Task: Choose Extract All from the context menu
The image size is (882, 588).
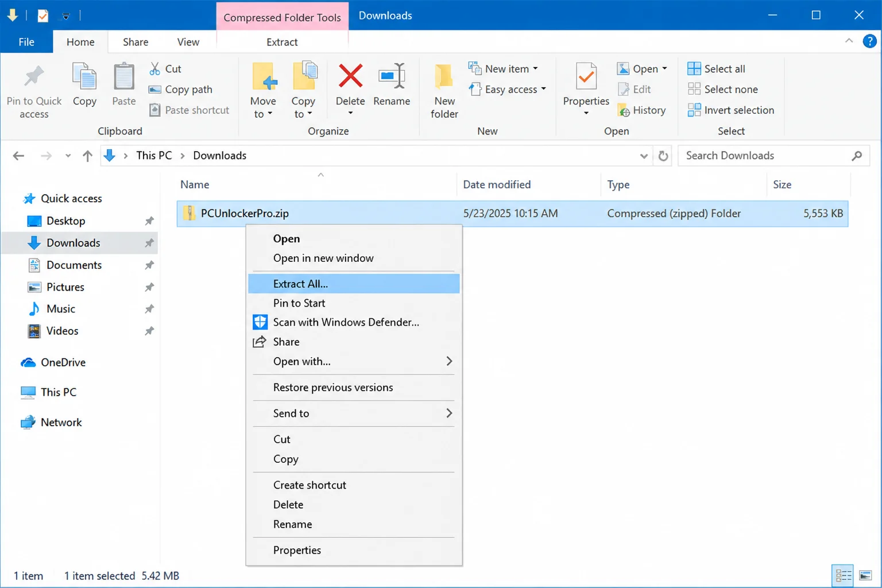Action: (x=354, y=284)
